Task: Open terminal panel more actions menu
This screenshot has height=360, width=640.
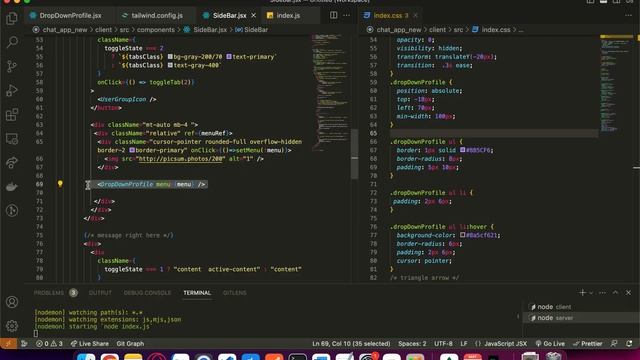Action: click(602, 293)
